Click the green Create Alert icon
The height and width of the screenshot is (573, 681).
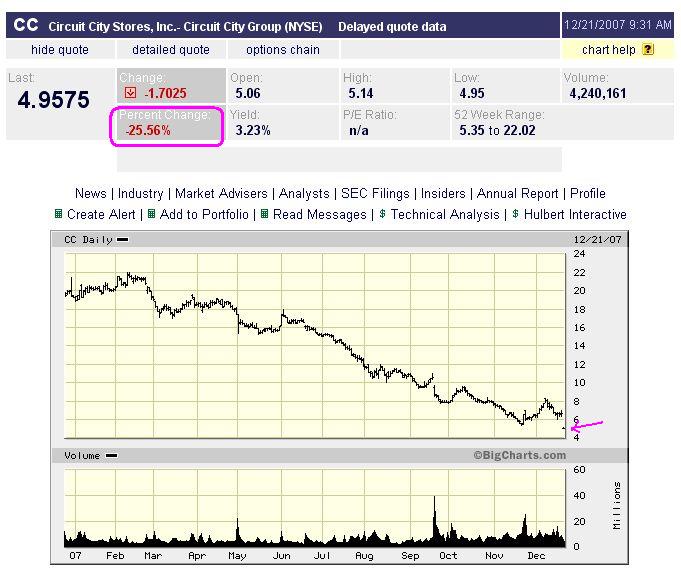pyautogui.click(x=58, y=214)
